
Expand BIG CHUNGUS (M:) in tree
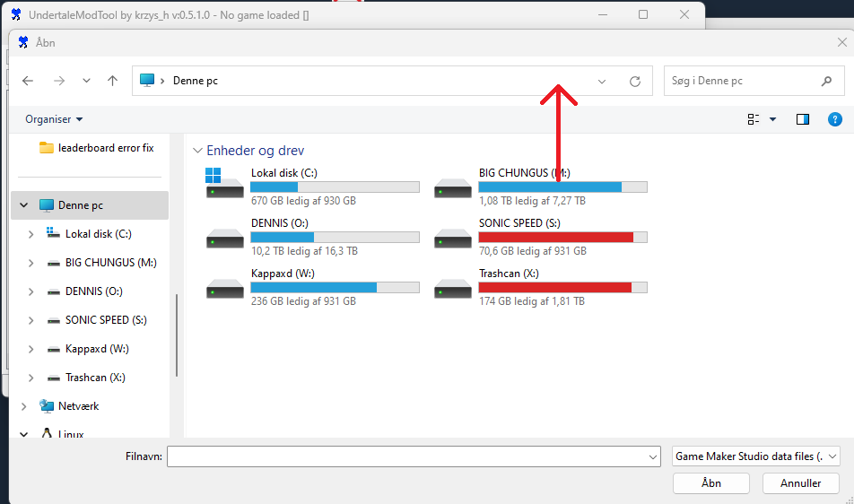pyautogui.click(x=31, y=263)
